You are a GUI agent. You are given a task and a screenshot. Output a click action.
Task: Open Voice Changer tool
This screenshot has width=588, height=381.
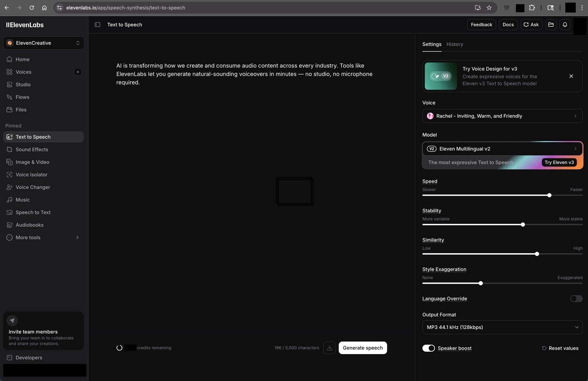[x=43, y=187]
